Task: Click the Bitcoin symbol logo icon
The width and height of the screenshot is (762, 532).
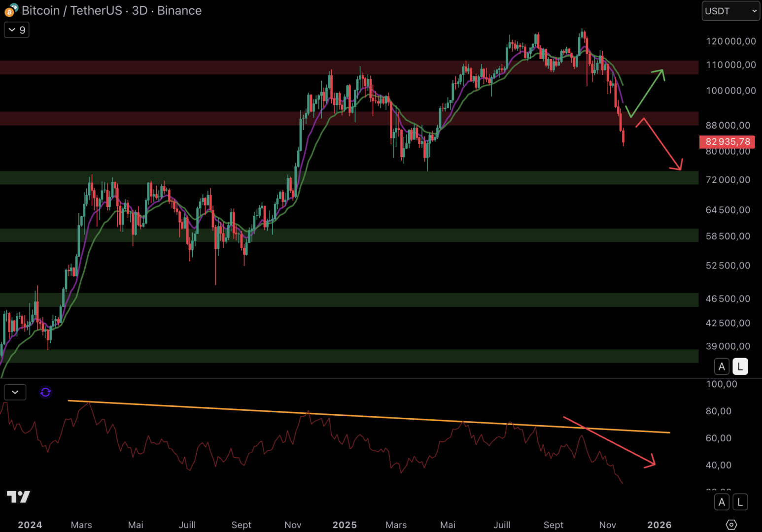Action: coord(10,10)
